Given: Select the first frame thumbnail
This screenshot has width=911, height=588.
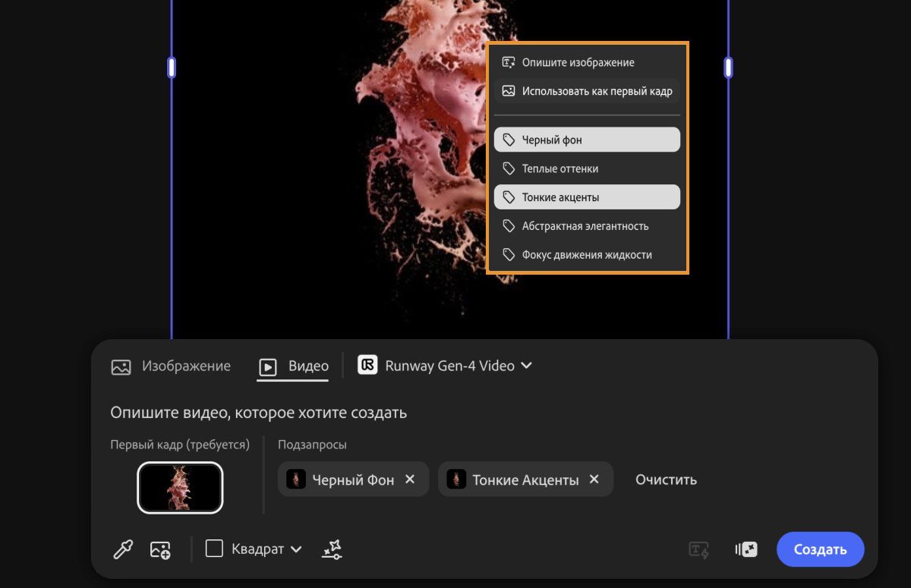Looking at the screenshot, I should (180, 487).
